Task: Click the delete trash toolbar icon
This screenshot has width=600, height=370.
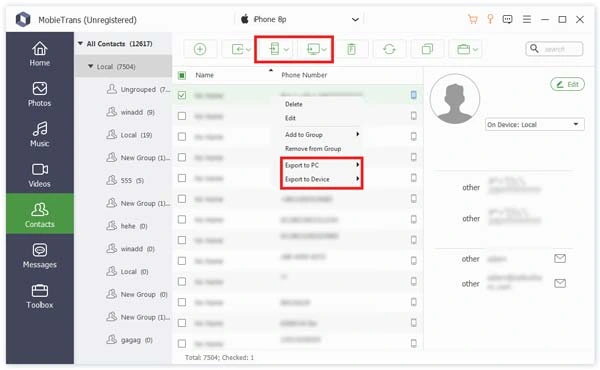Action: coord(351,49)
